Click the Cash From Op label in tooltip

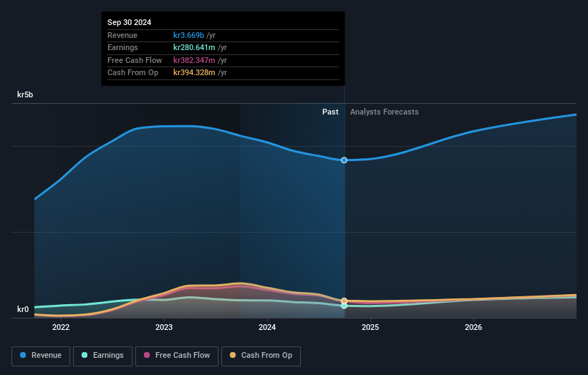coord(132,73)
